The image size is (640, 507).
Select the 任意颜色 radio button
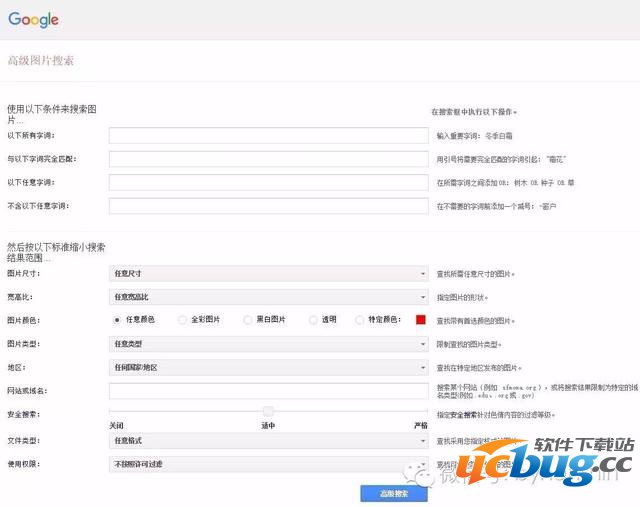coord(117,320)
